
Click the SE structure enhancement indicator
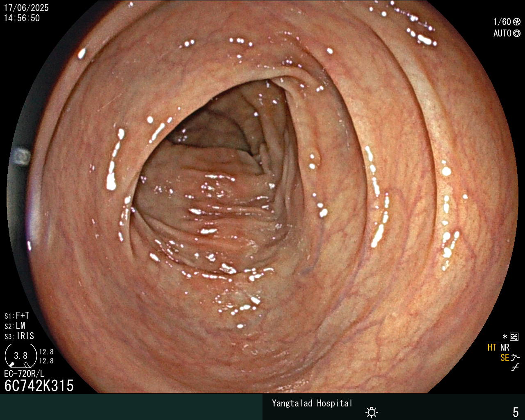pos(504,358)
